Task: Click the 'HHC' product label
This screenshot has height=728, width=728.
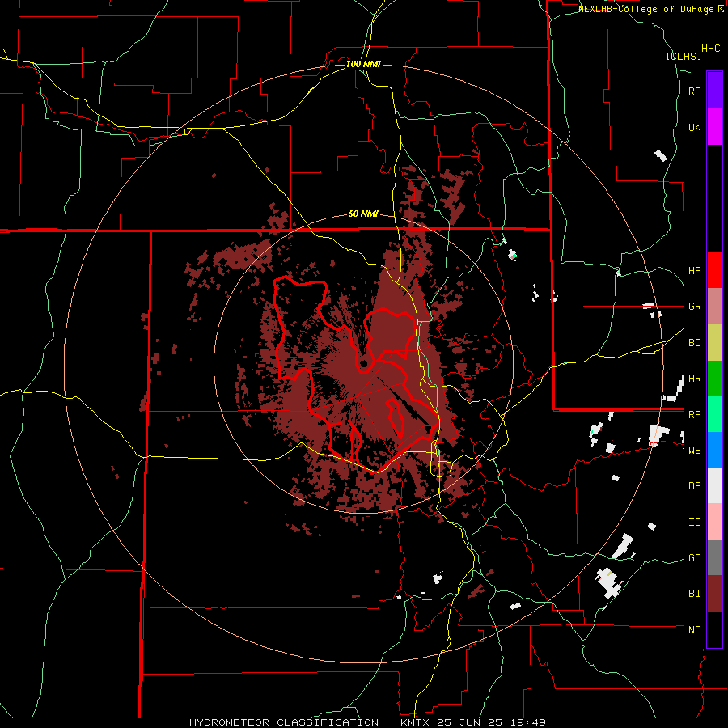Action: click(711, 49)
